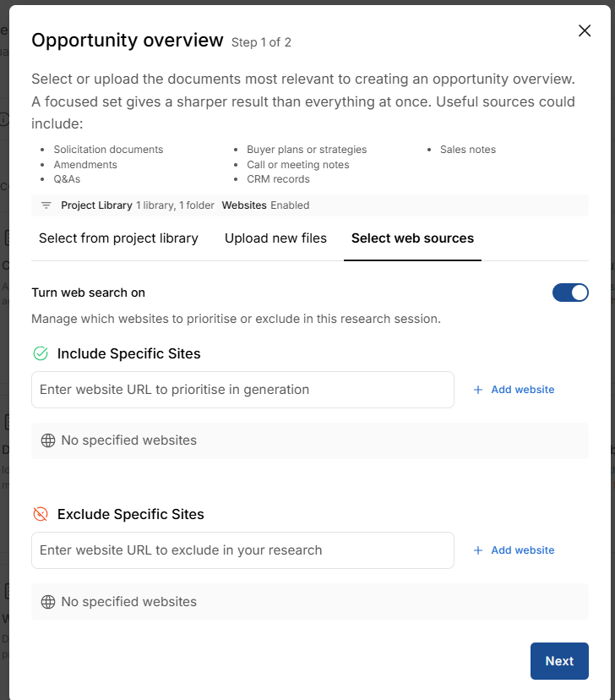Image resolution: width=615 pixels, height=700 pixels.
Task: Click Add website for included sites
Action: 514,390
